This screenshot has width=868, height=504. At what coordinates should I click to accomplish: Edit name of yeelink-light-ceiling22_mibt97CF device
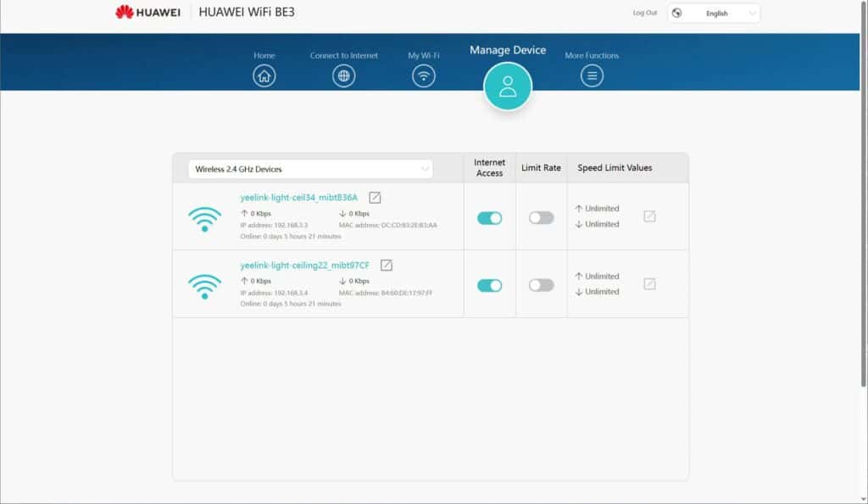[387, 266]
